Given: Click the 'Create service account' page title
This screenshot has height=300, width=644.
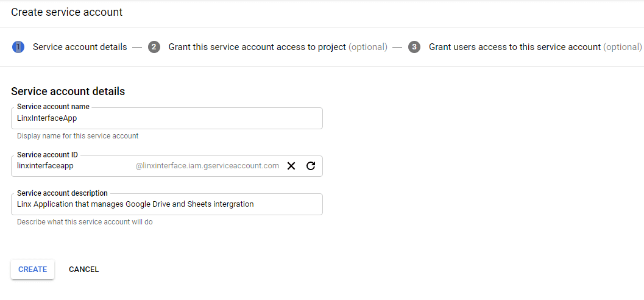Looking at the screenshot, I should pyautogui.click(x=66, y=12).
